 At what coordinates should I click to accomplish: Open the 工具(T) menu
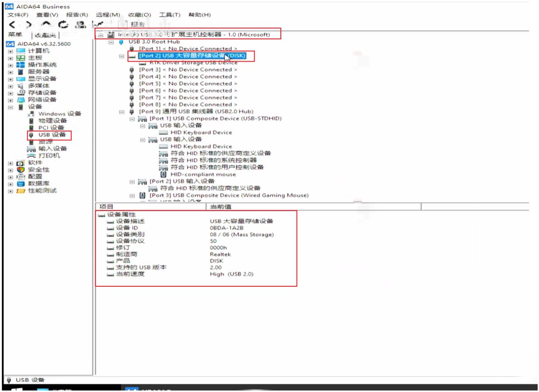pos(170,15)
